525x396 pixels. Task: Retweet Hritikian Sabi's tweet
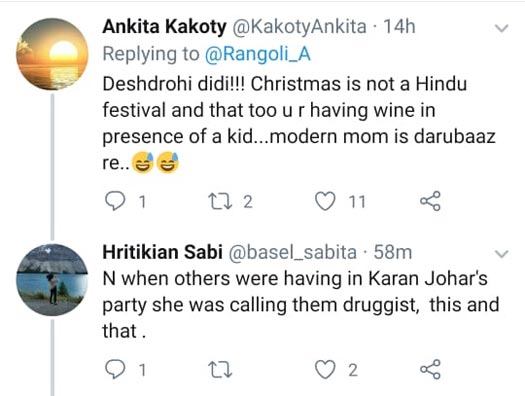[x=220, y=370]
